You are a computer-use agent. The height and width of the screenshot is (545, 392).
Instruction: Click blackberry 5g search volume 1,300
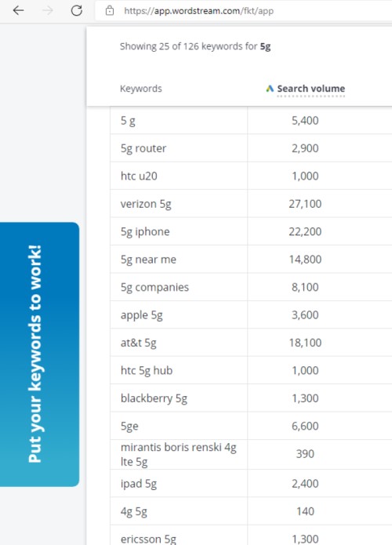coord(305,398)
